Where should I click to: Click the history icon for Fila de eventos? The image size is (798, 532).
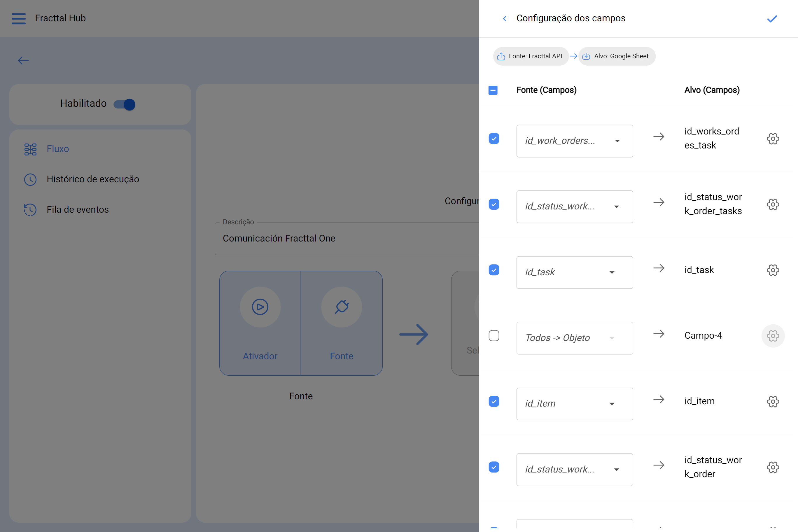pyautogui.click(x=30, y=210)
